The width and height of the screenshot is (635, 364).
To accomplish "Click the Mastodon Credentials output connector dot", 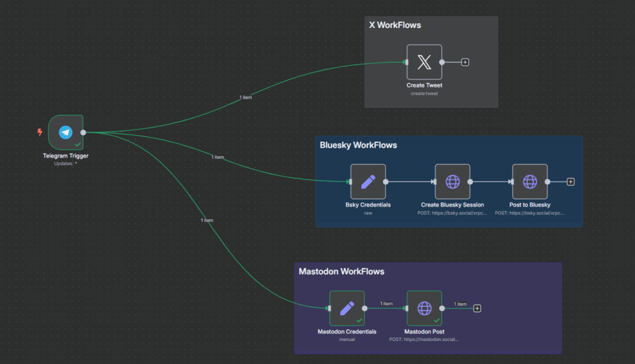I will tap(365, 309).
